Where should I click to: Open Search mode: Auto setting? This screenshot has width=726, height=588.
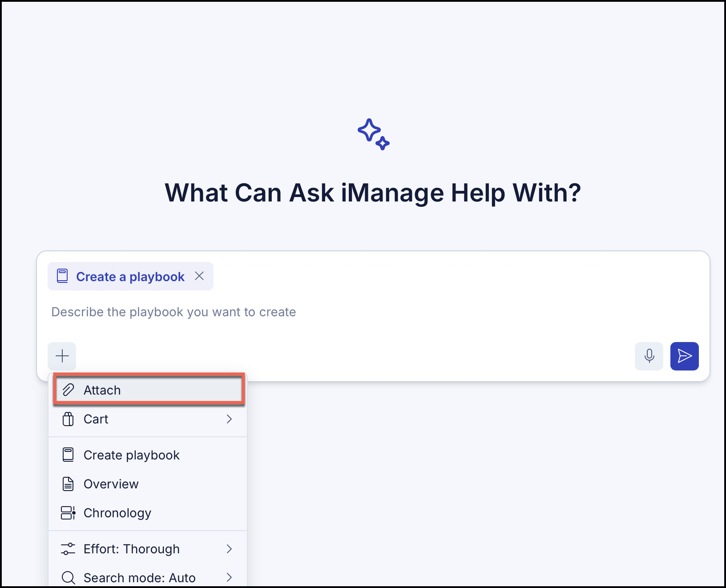[148, 577]
